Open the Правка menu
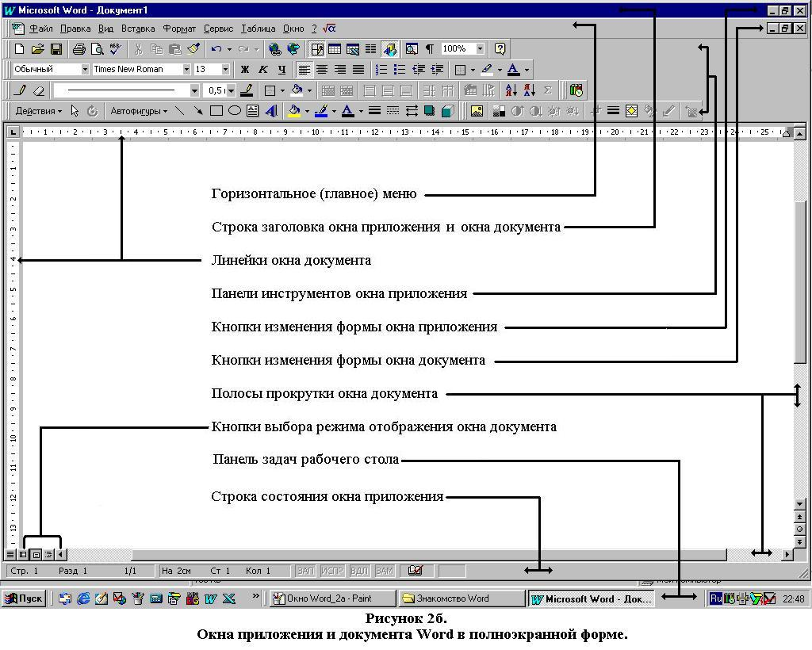 pyautogui.click(x=75, y=29)
